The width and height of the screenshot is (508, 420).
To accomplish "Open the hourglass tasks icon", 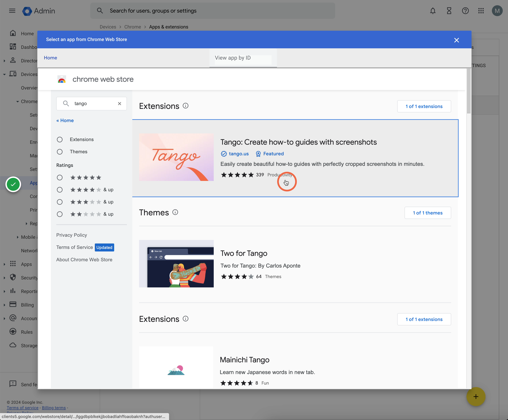I will [x=449, y=11].
